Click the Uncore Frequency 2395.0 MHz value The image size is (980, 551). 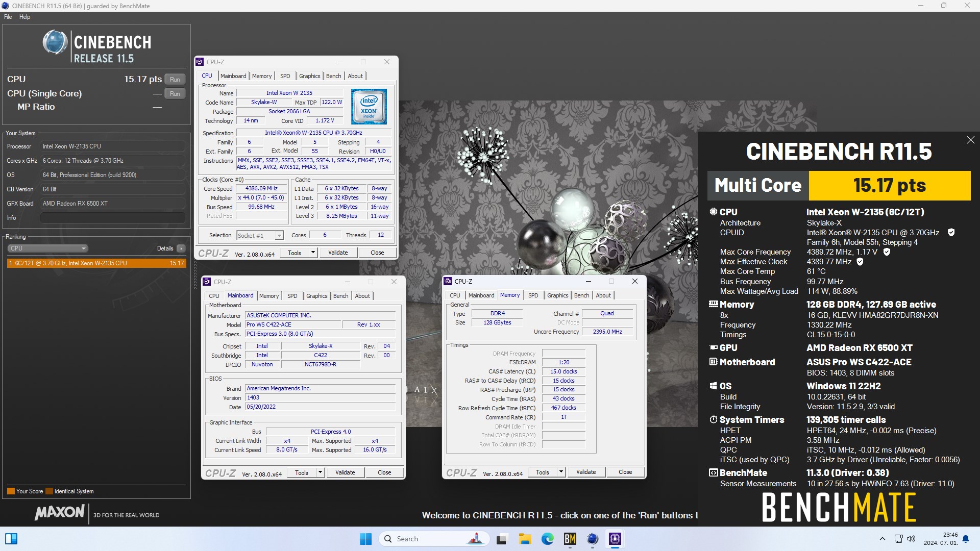click(607, 332)
